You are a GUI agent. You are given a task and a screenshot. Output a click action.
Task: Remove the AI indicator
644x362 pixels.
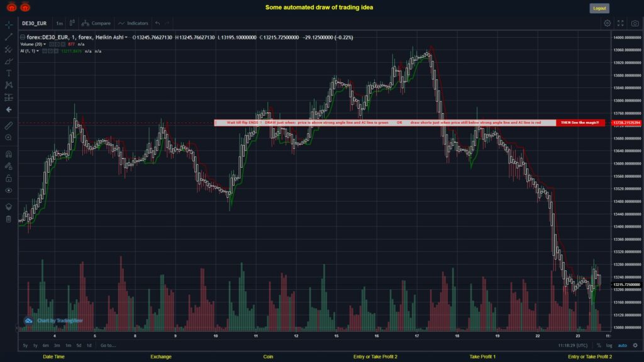[x=56, y=52]
